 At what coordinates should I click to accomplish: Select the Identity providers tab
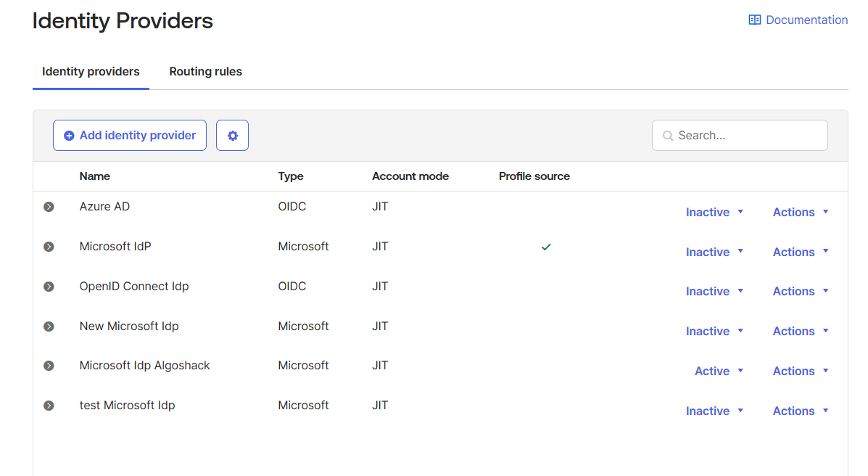(91, 72)
